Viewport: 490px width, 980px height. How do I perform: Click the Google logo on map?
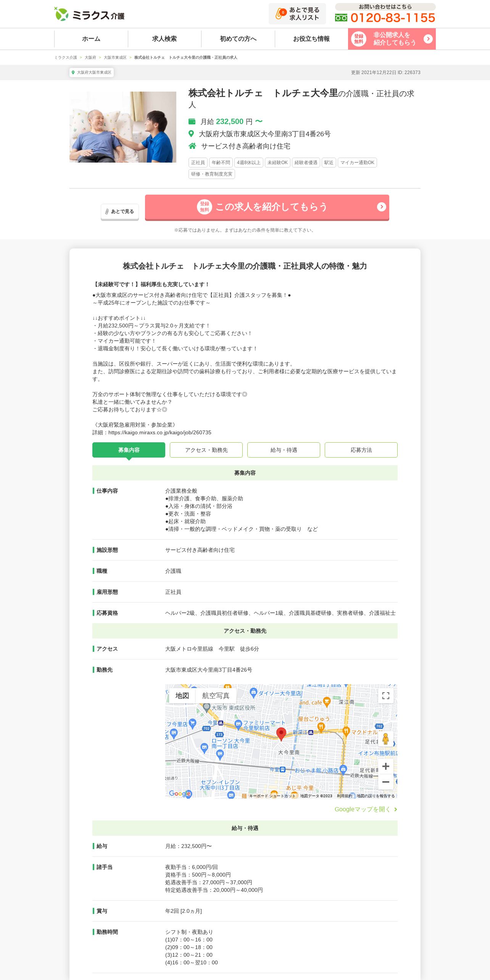pos(180,793)
